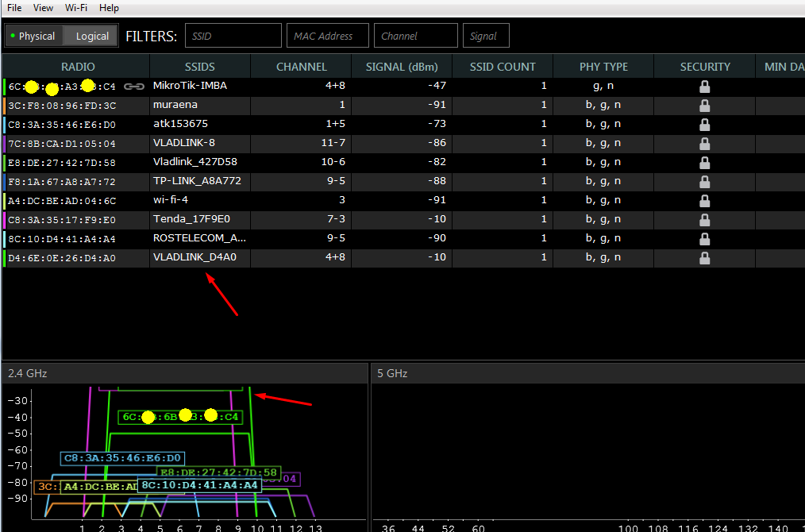Screen dimensions: 805x532
Task: Select the Tenda_17F9E0 SSID
Action: (x=191, y=219)
